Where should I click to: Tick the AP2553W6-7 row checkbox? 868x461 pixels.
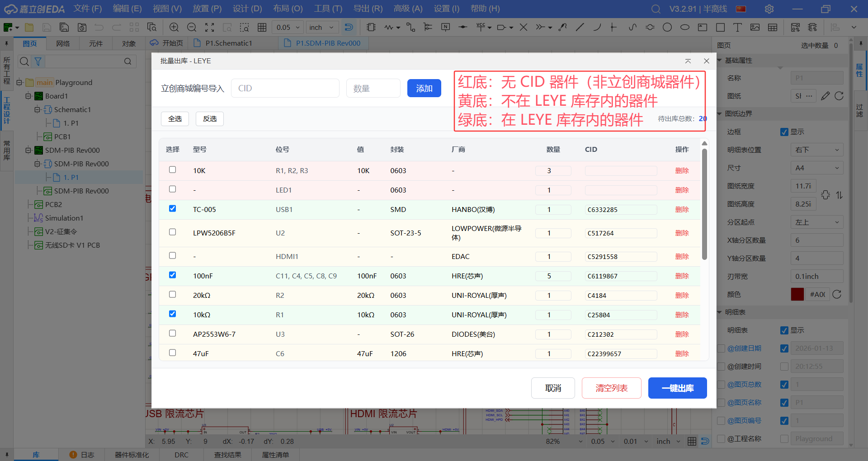coord(172,334)
